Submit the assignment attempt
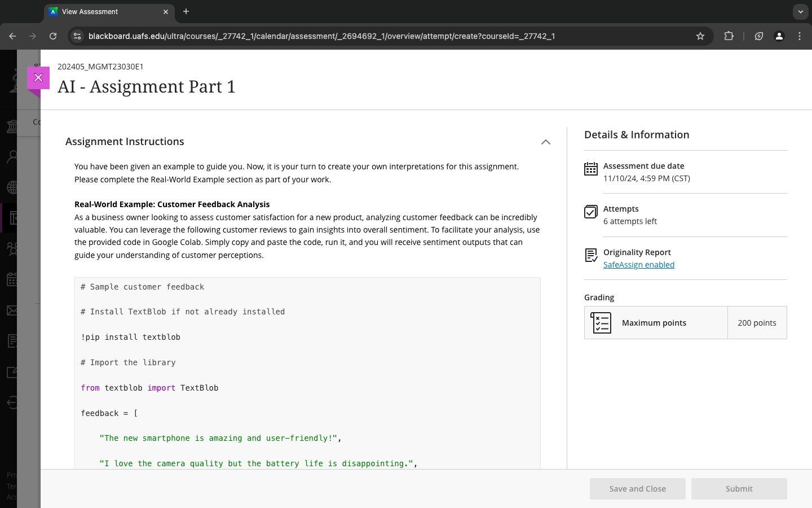Screen dimensions: 812x508 click(739, 489)
